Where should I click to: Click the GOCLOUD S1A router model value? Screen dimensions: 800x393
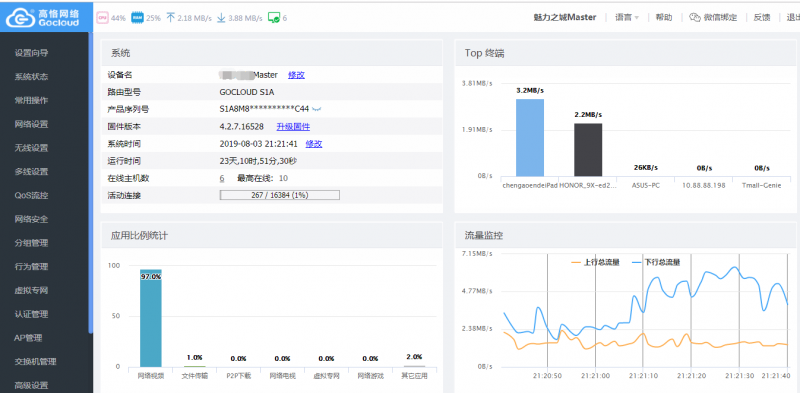[247, 92]
